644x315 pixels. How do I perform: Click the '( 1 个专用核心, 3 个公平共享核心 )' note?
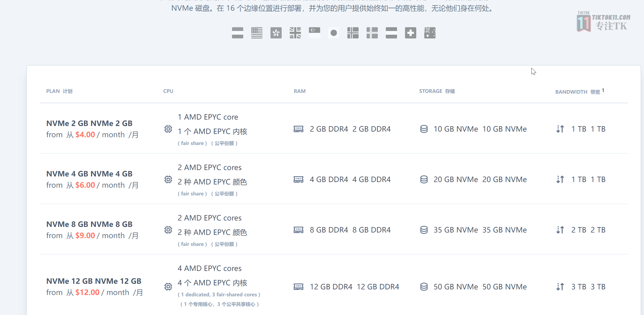pyautogui.click(x=219, y=304)
